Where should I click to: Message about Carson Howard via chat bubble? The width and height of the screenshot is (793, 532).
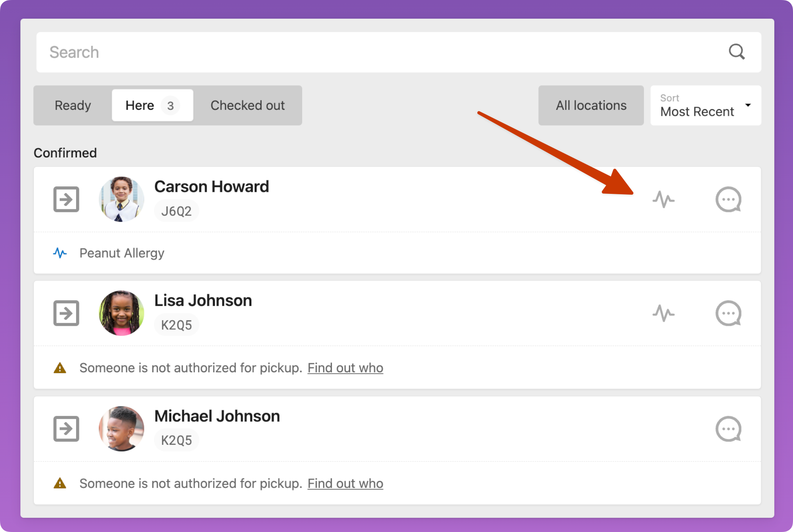click(728, 199)
